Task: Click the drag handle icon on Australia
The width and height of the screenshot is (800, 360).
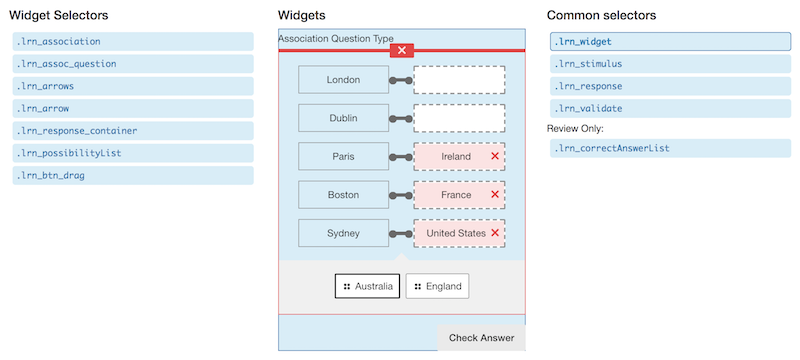Action: tap(347, 287)
